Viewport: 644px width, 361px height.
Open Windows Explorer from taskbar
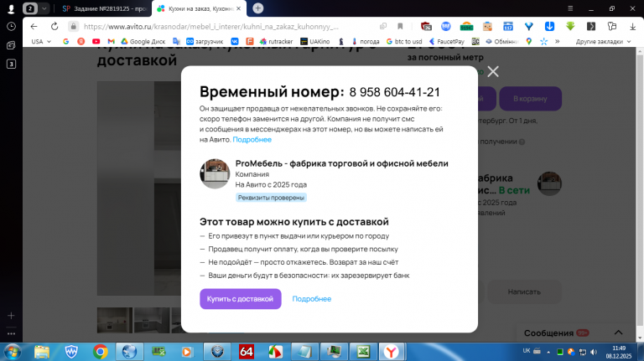pos(41,352)
